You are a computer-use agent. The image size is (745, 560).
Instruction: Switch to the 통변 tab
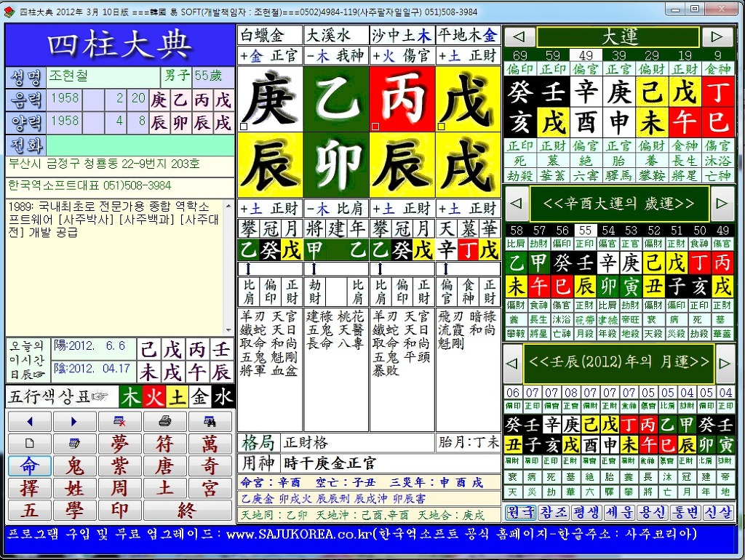click(x=685, y=512)
